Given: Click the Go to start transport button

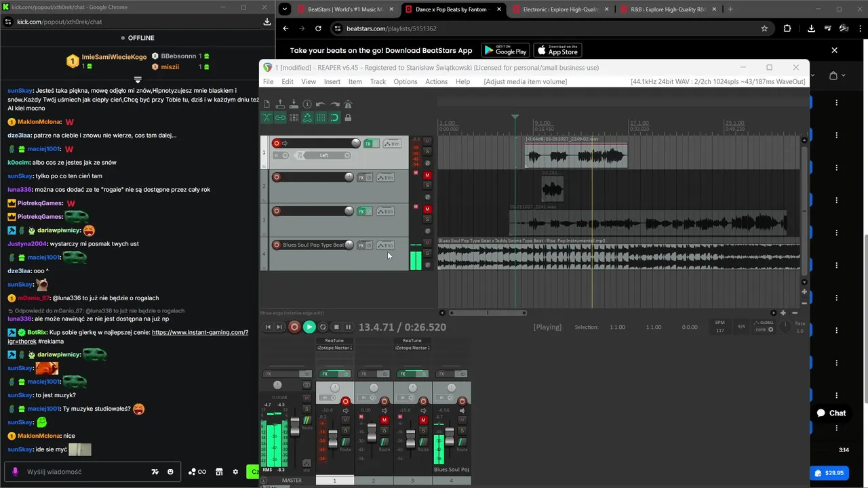Looking at the screenshot, I should coord(268,327).
